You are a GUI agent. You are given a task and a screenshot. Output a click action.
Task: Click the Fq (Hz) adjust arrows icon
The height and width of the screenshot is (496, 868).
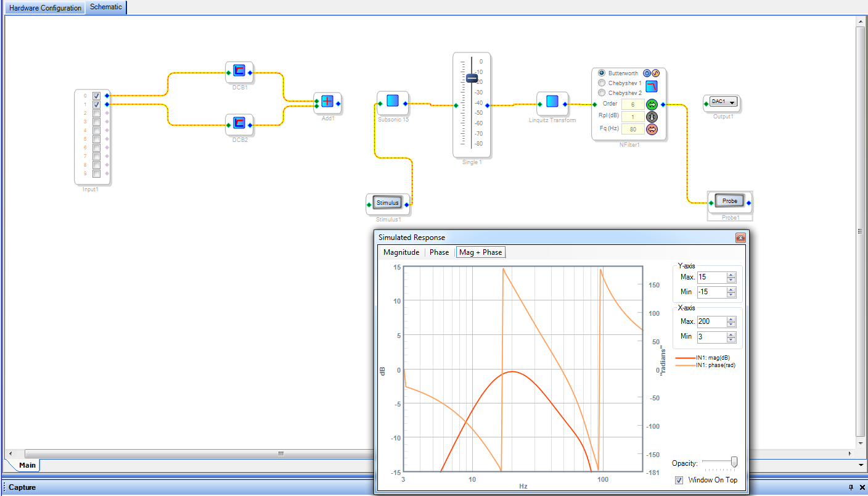point(652,129)
